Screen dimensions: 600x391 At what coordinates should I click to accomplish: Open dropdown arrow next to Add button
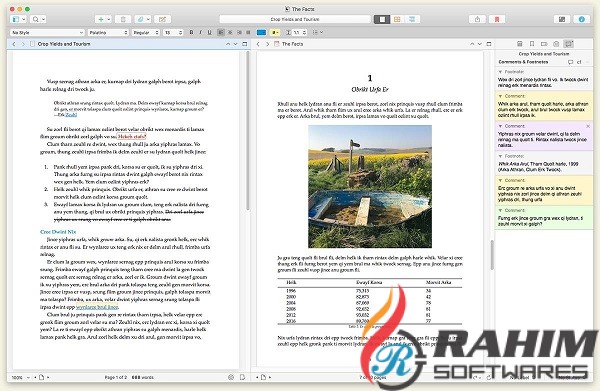(x=109, y=19)
